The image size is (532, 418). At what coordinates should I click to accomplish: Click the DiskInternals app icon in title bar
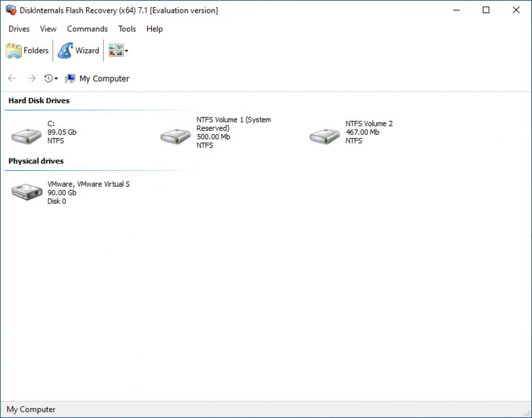coord(11,10)
